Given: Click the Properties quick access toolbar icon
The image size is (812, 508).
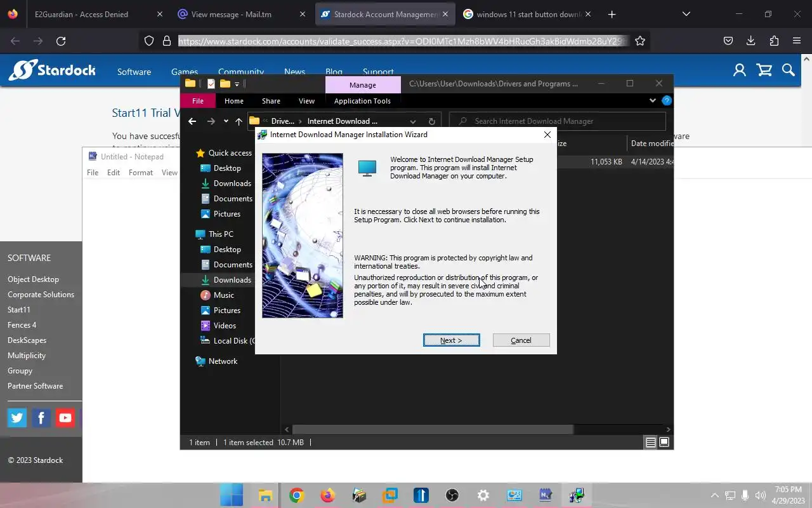Looking at the screenshot, I should [x=211, y=84].
